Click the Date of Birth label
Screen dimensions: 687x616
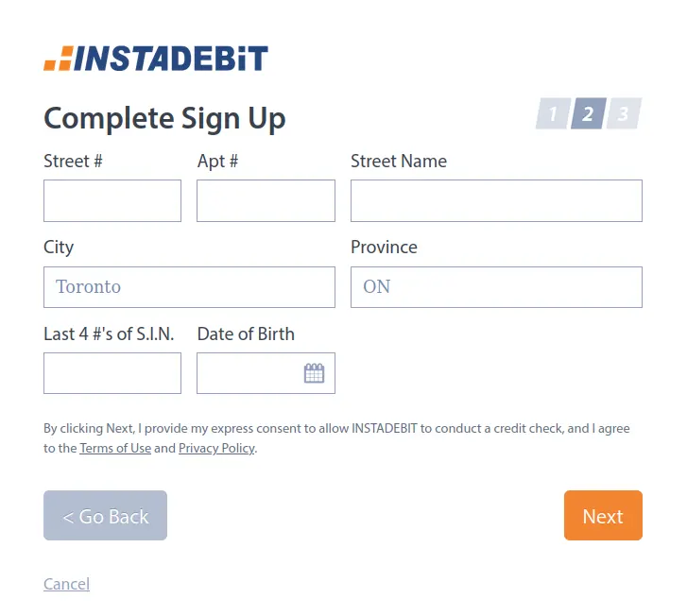tap(246, 334)
